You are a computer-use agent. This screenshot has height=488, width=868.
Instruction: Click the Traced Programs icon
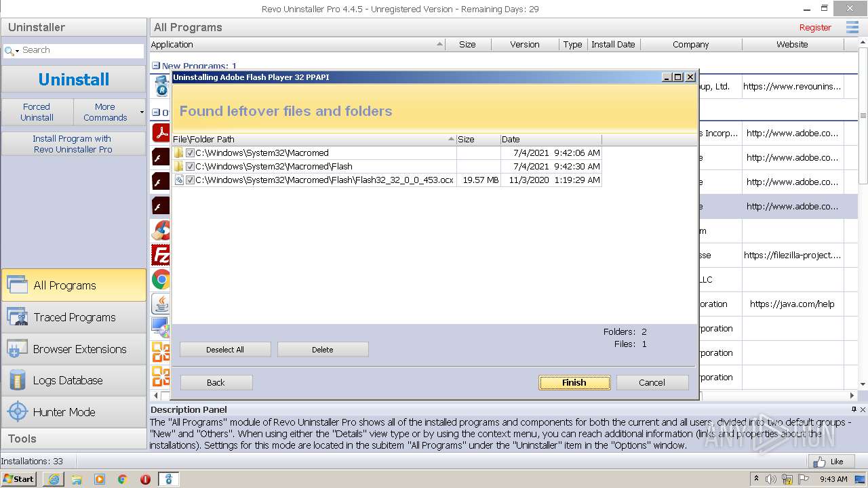(x=17, y=317)
